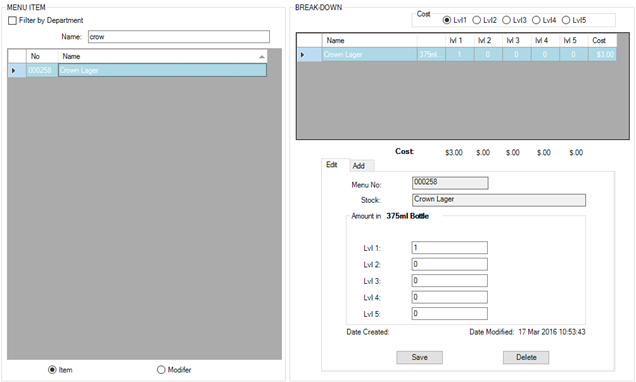636x382 pixels.
Task: Click the 375ml cell in break-down grid
Action: pos(431,54)
